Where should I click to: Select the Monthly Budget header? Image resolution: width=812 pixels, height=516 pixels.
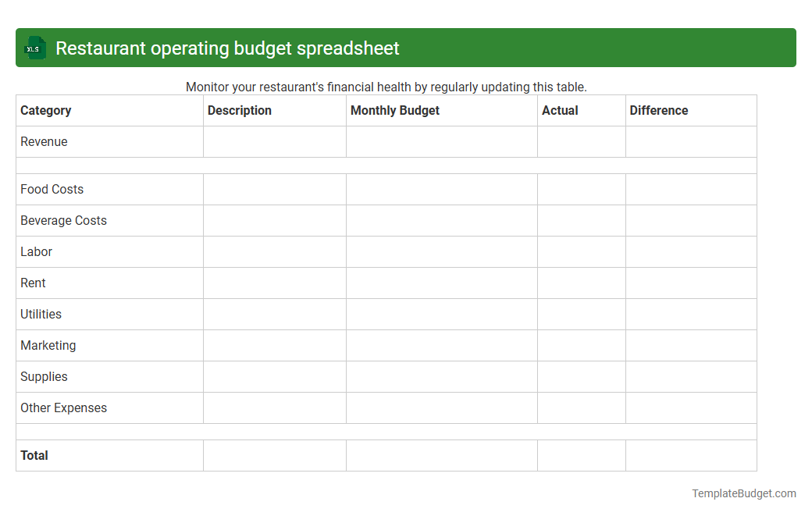click(394, 110)
